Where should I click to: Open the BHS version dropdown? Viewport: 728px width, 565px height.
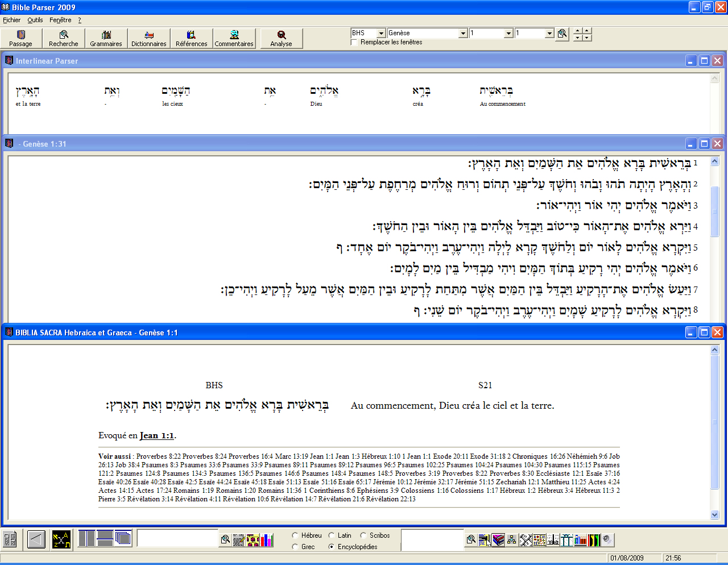click(382, 33)
